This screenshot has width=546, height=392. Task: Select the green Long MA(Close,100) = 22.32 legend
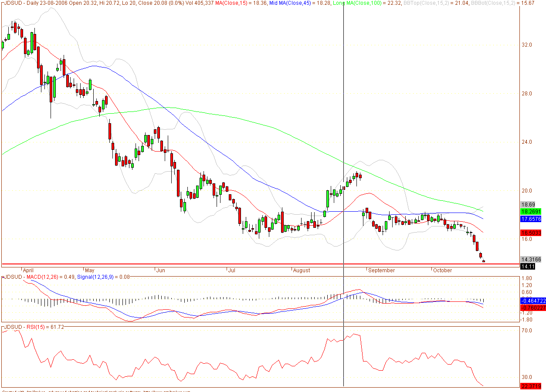coord(366,3)
